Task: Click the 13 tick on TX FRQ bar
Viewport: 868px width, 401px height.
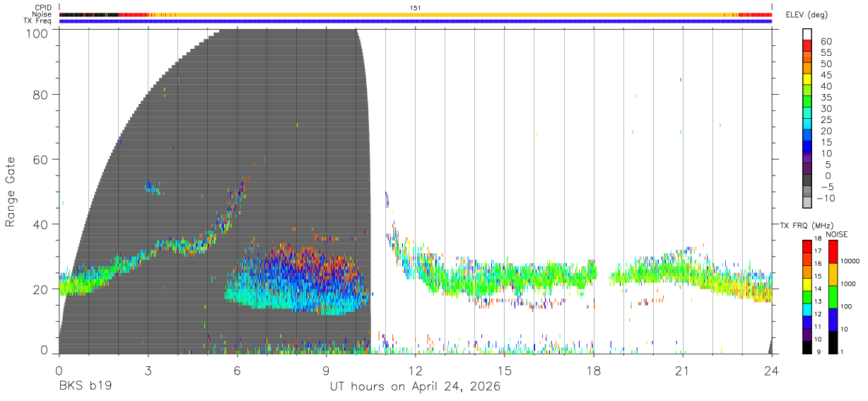Action: pos(818,301)
